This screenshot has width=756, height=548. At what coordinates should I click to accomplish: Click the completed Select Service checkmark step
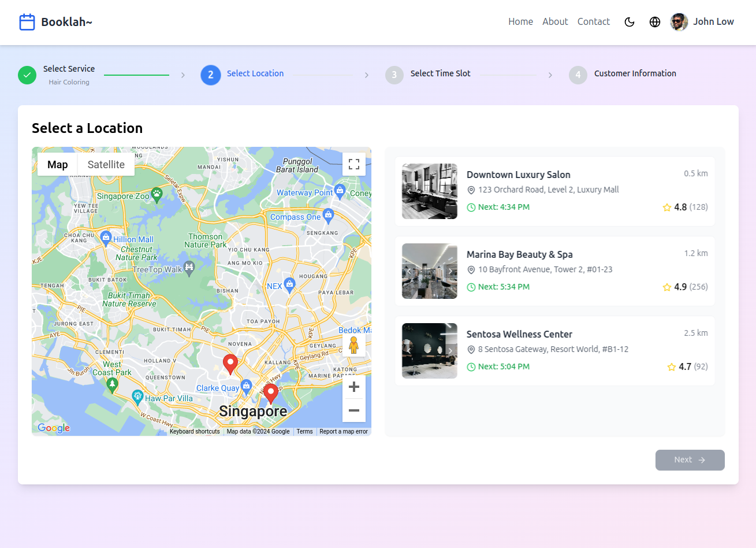point(27,75)
